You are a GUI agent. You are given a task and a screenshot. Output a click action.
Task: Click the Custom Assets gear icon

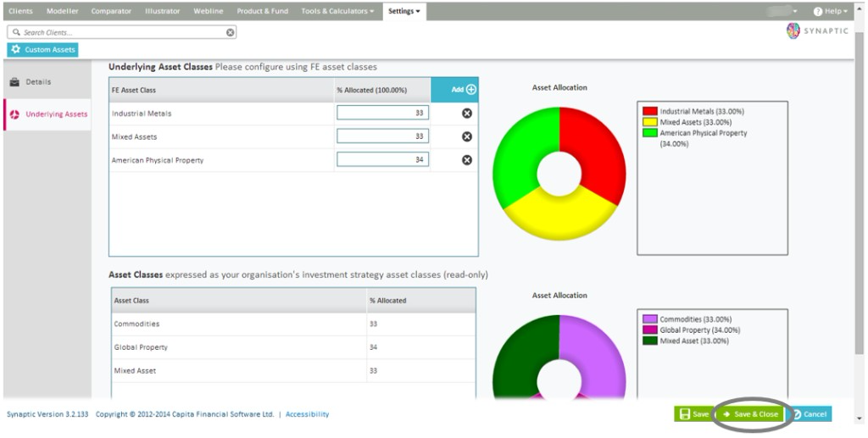(x=16, y=50)
